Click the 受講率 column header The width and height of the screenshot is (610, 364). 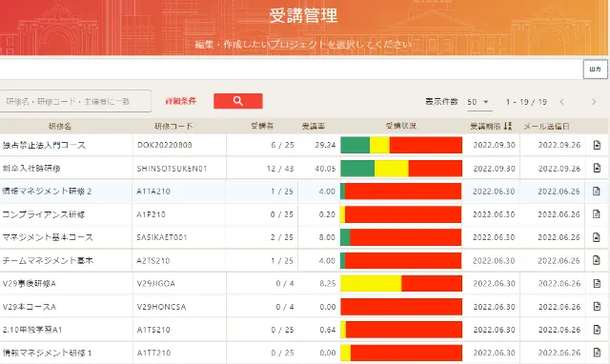pos(314,127)
